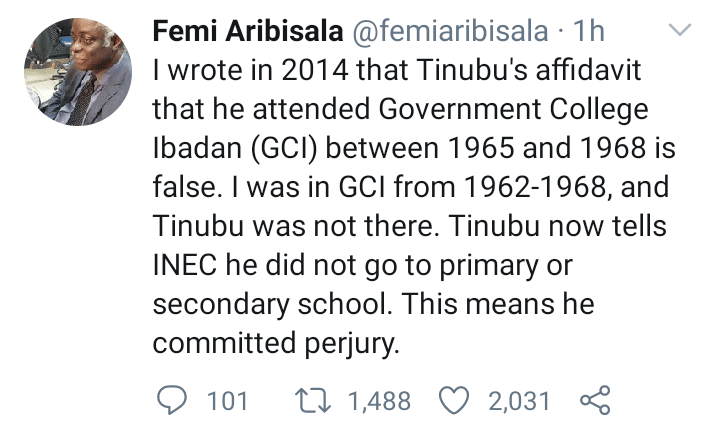Click the phrase 'committed perjury' in the tweet

coord(275,343)
